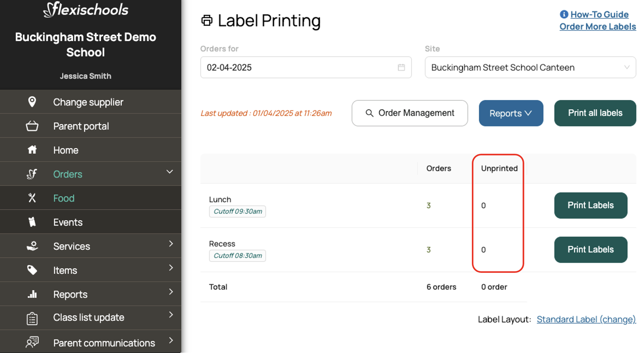Open the Order More Labels link
Viewport: 644px width, 353px height.
598,26
